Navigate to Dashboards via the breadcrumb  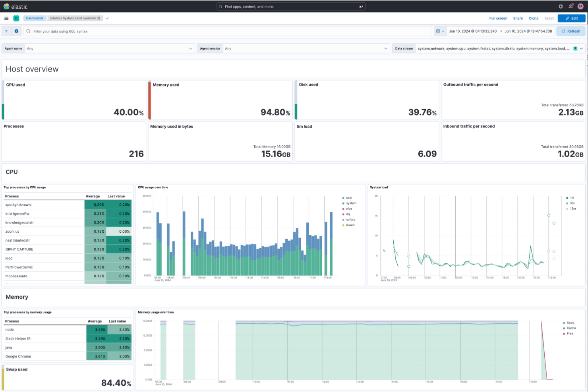(35, 18)
